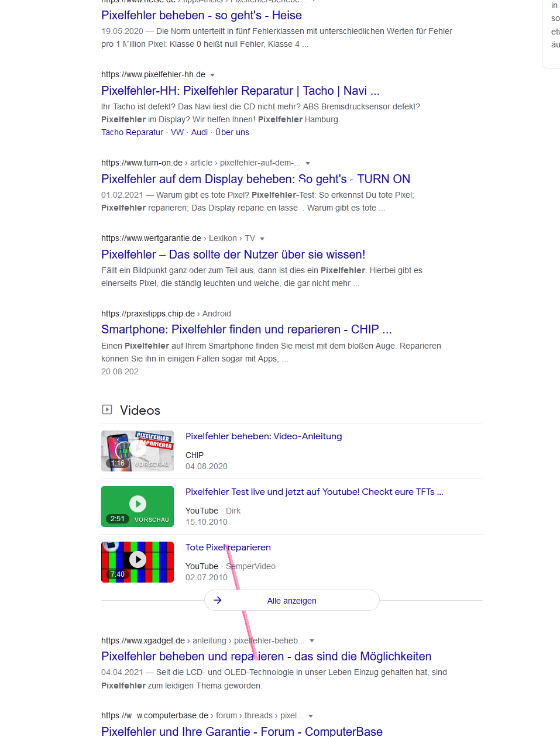
Task: Expand the dropdown arrow next to pixelfehler-hh.de URL
Action: click(212, 75)
